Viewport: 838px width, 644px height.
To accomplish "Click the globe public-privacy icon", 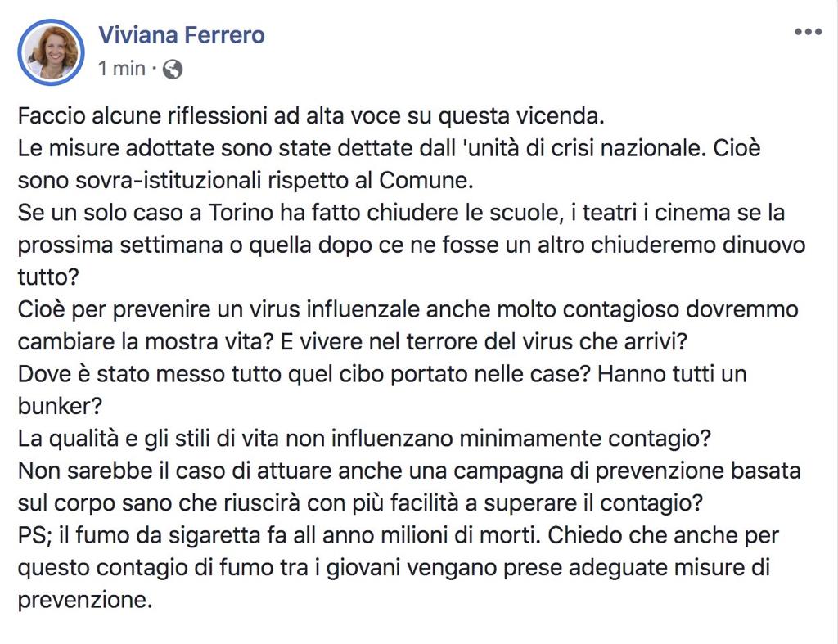I will 173,70.
